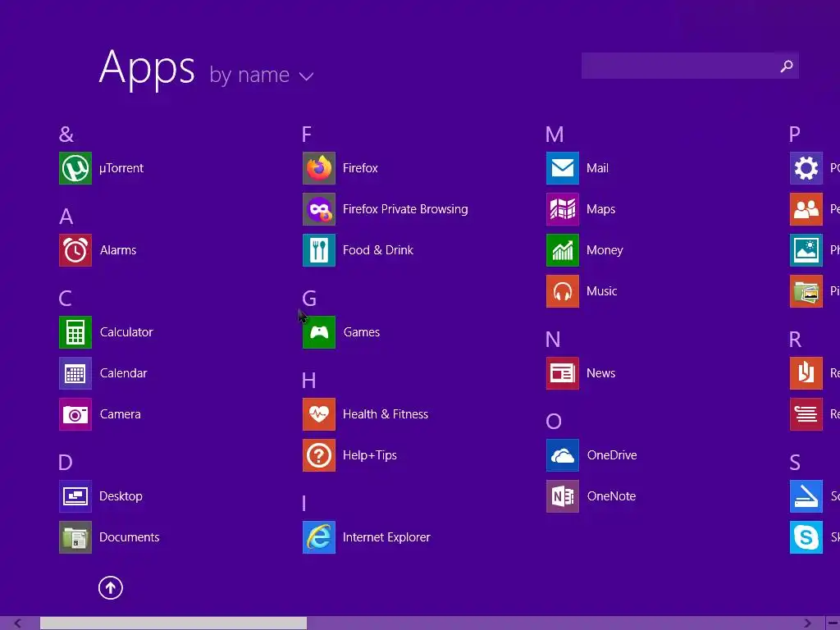Open the Music app icon
This screenshot has width=840, height=630.
click(x=563, y=291)
